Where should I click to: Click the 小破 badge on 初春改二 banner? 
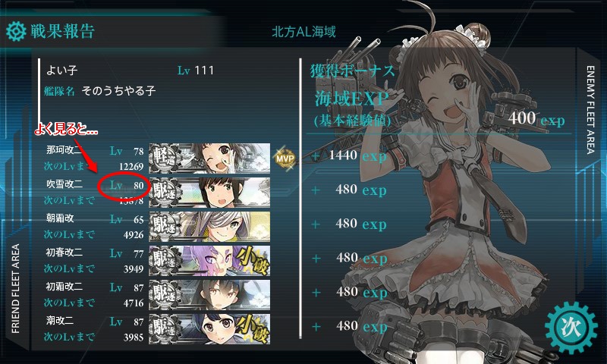(253, 260)
